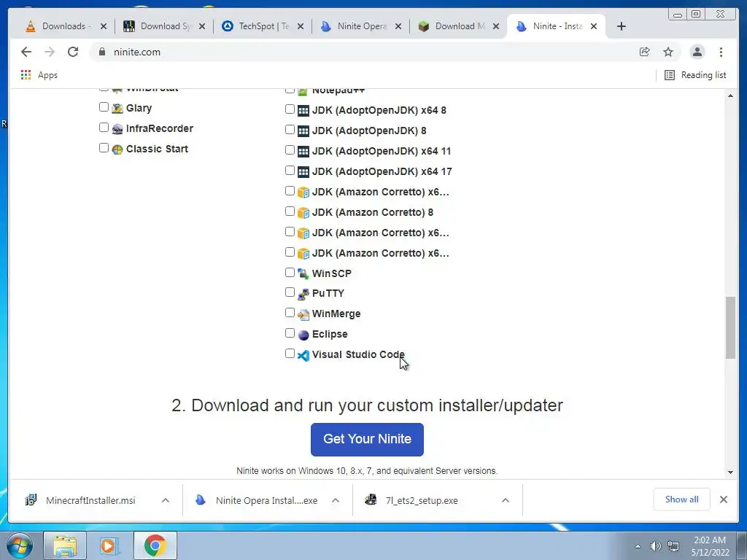
Task: Check JDK (Amazon Corretto) 8 checkbox
Action: coord(290,211)
